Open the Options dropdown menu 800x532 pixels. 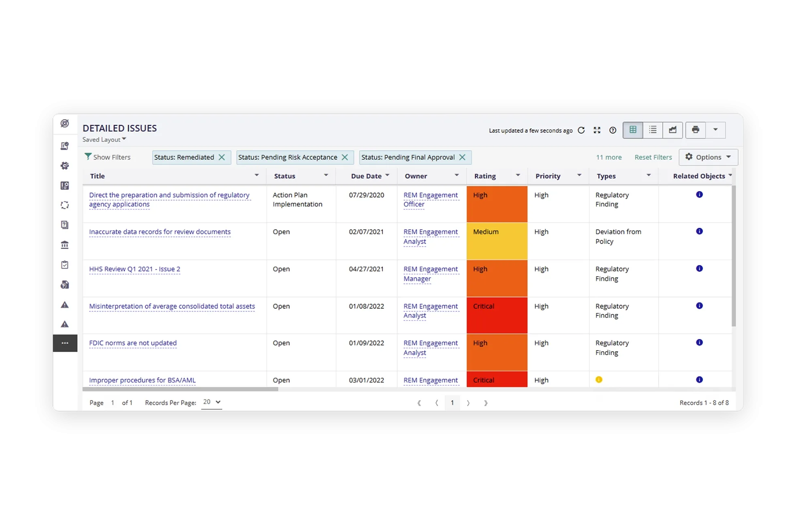point(708,157)
